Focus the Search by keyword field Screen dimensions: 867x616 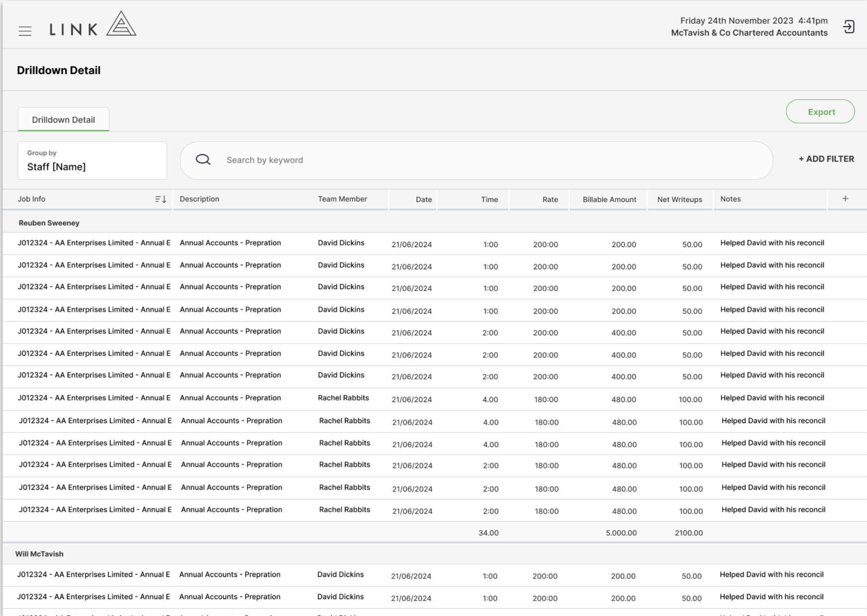coord(476,160)
